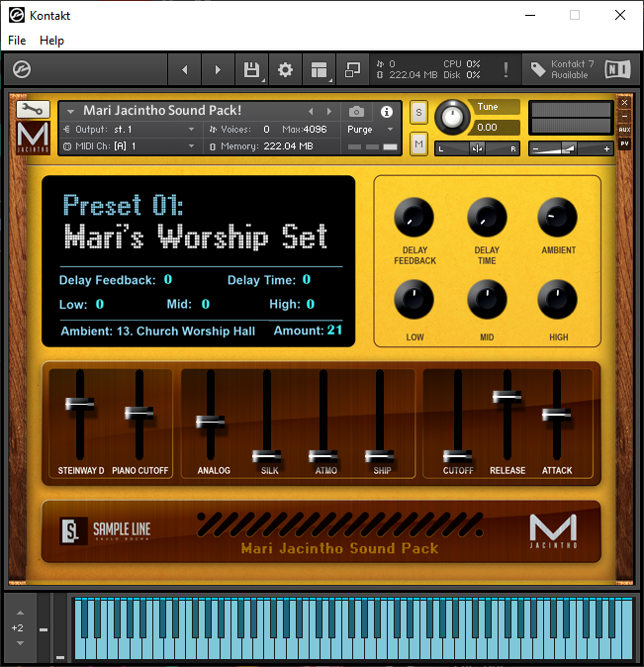Click the Piano Cutoff fader handle
Screen dimensions: 644x667
pos(139,413)
